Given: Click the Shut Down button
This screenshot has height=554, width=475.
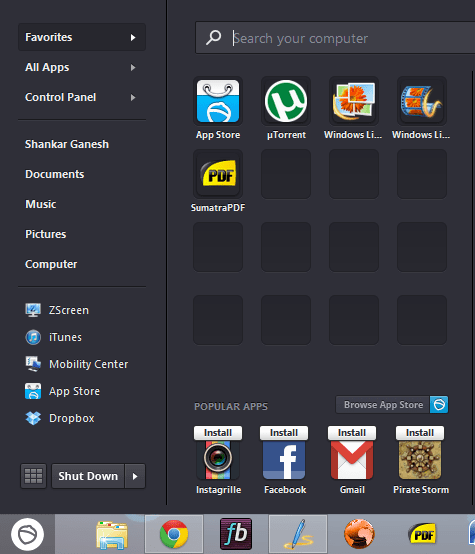Looking at the screenshot, I should pos(88,476).
